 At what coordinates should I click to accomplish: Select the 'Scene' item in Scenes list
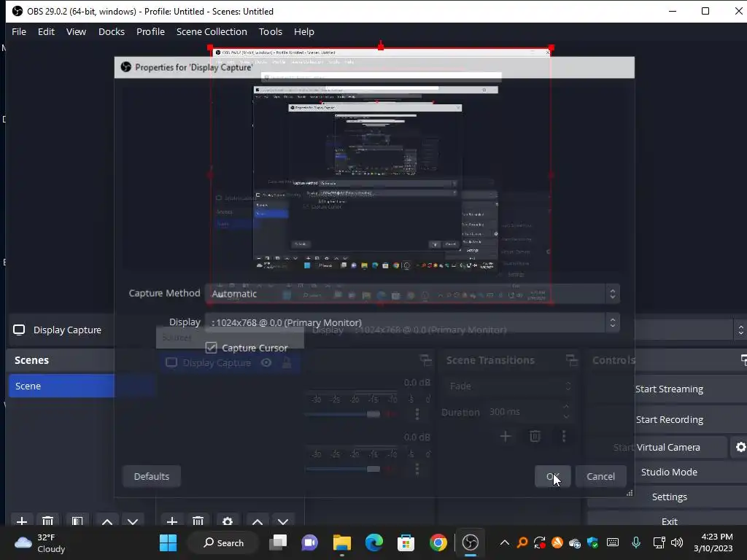(82, 386)
